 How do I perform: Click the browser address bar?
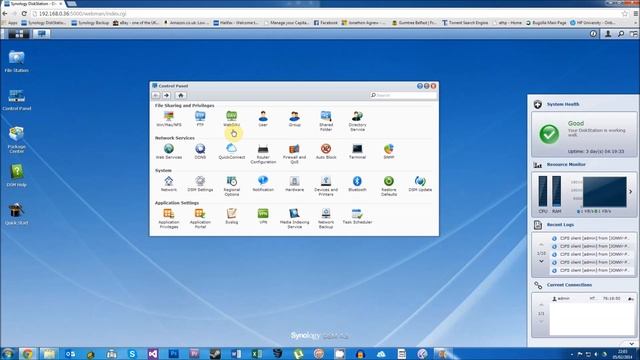[327, 13]
